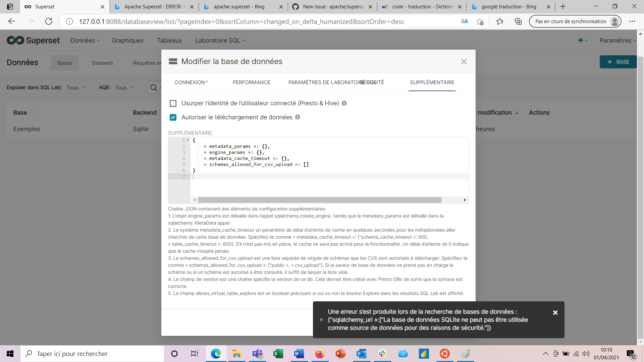Uncheck Autoriser le téléchargement de données
The width and height of the screenshot is (644, 362).
173,117
